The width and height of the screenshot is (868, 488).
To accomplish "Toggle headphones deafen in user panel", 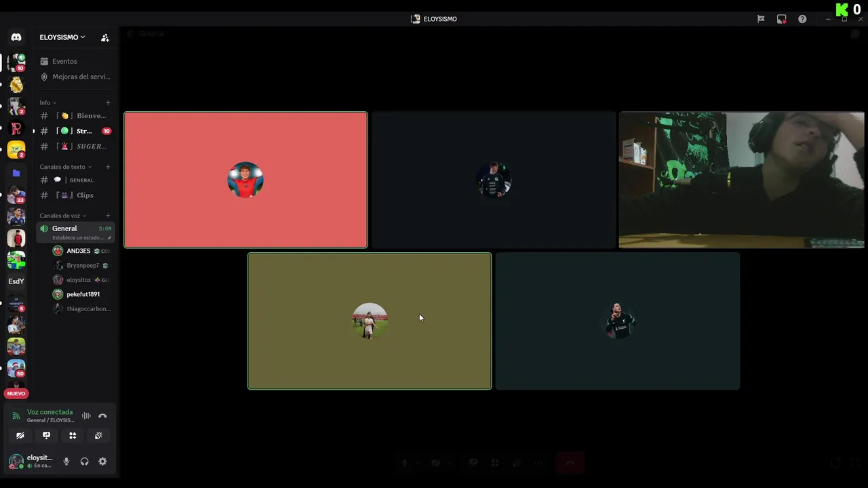I will 84,462.
